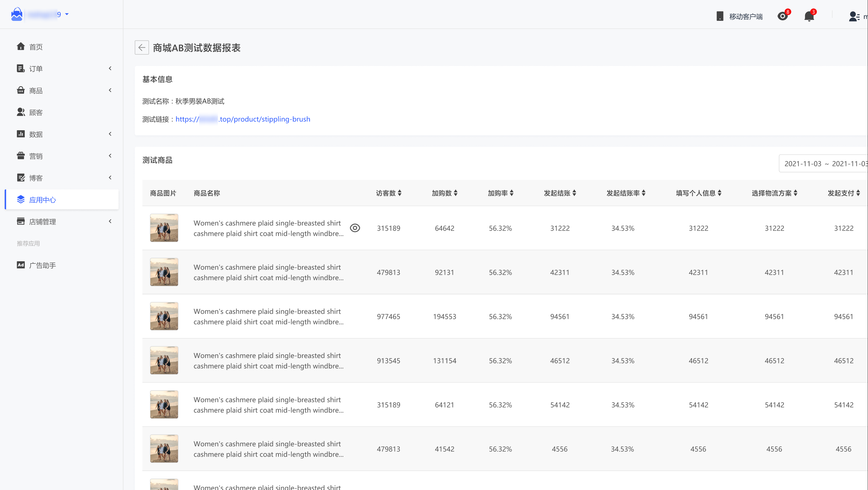Click the 商品图片 column header
The width and height of the screenshot is (868, 490).
click(163, 193)
